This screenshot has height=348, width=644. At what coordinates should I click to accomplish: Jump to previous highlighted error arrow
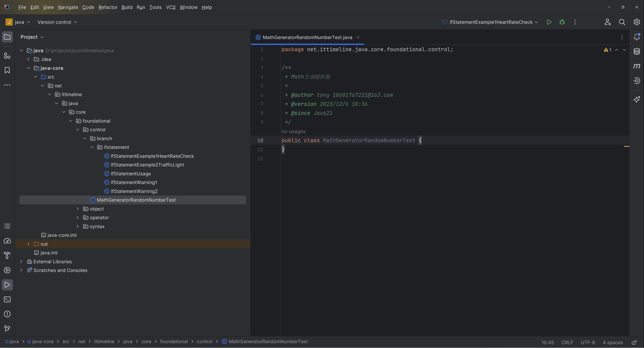[x=617, y=50]
